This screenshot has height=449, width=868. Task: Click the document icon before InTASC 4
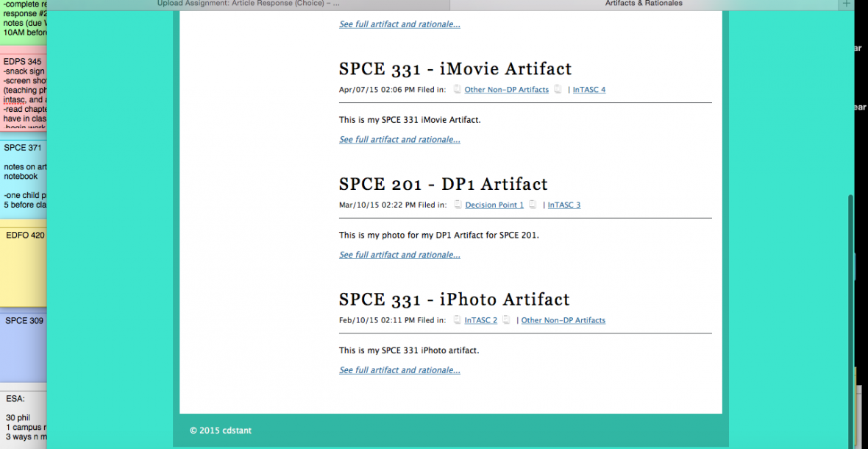point(558,90)
